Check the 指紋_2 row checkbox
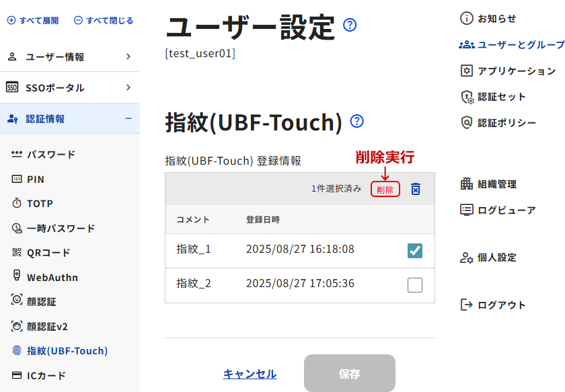Screen dimensions: 565x392 tap(415, 285)
